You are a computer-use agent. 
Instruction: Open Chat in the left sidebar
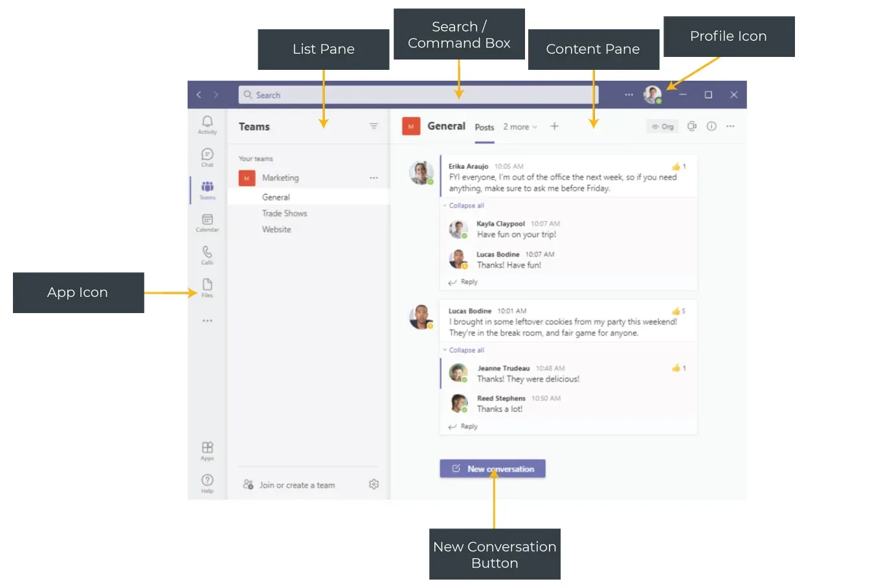pyautogui.click(x=207, y=156)
